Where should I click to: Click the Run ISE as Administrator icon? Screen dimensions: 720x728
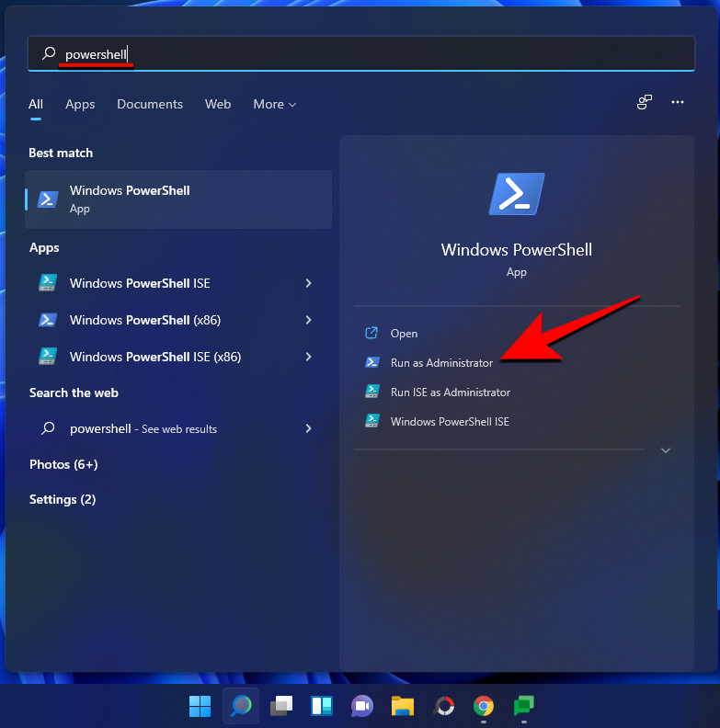(372, 392)
